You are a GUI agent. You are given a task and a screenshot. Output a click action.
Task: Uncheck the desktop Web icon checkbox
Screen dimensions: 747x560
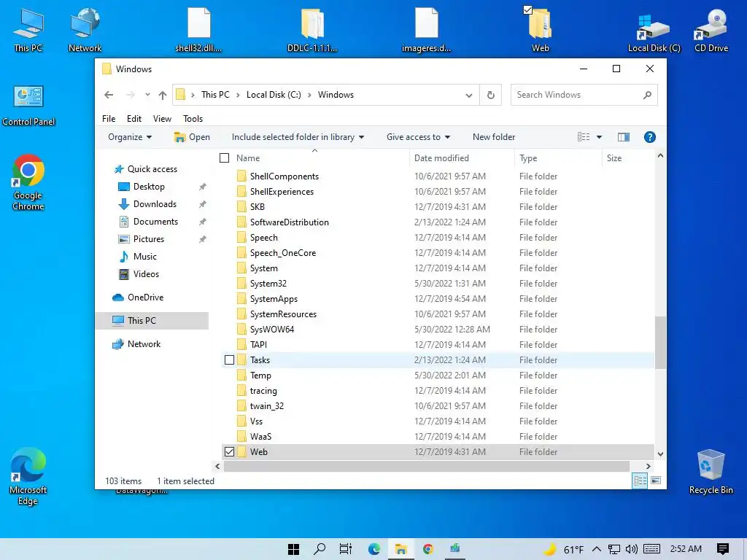point(528,9)
